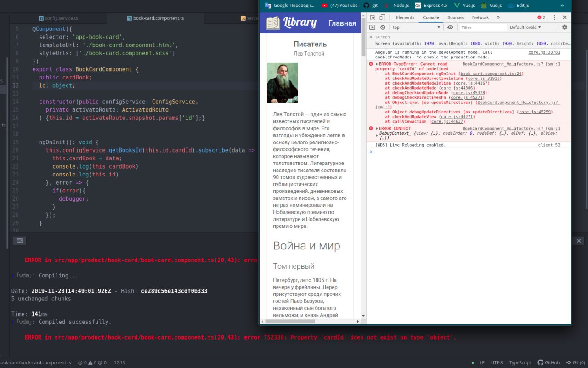Click the red error count badge
Viewport: 588px width, 368px height.
point(542,17)
